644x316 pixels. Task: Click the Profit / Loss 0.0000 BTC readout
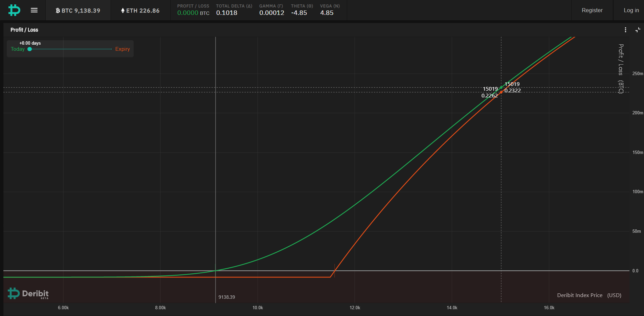193,13
